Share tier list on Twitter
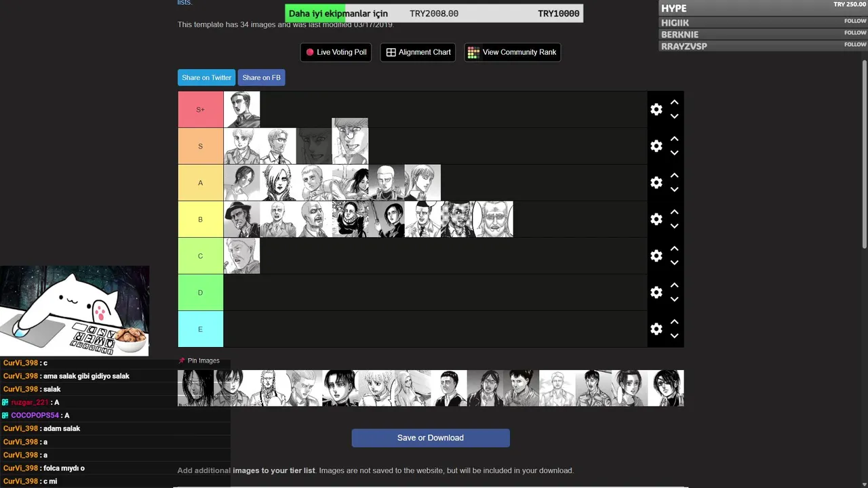Screen dimensions: 868x488 point(206,77)
